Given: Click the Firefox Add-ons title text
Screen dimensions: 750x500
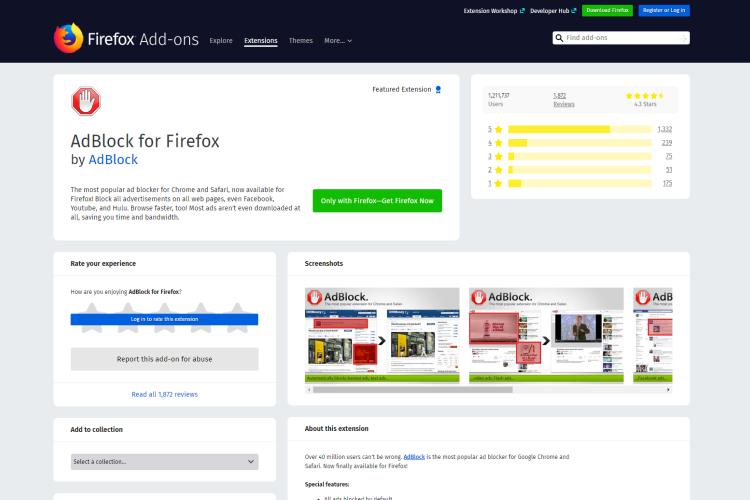Looking at the screenshot, I should (x=143, y=39).
